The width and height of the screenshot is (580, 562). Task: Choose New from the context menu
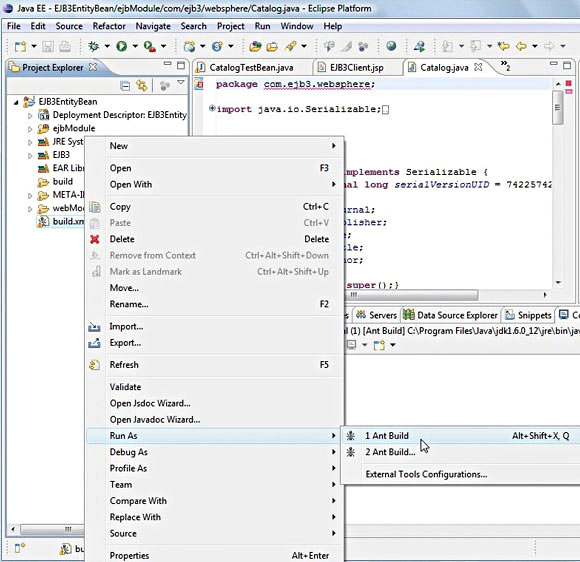(215, 146)
